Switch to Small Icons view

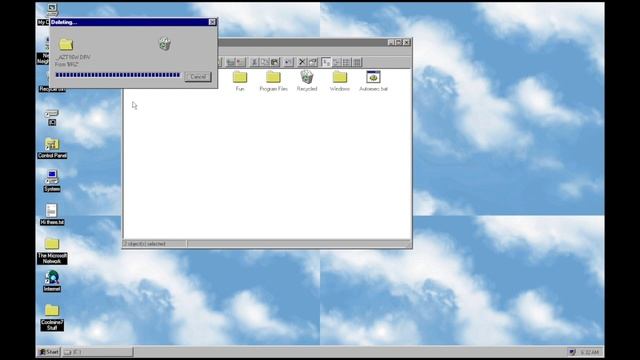point(336,62)
